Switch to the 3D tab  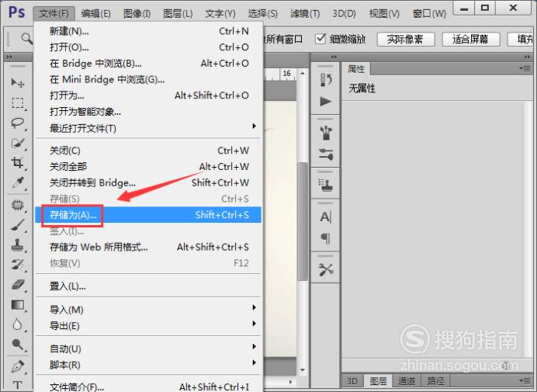click(x=352, y=381)
